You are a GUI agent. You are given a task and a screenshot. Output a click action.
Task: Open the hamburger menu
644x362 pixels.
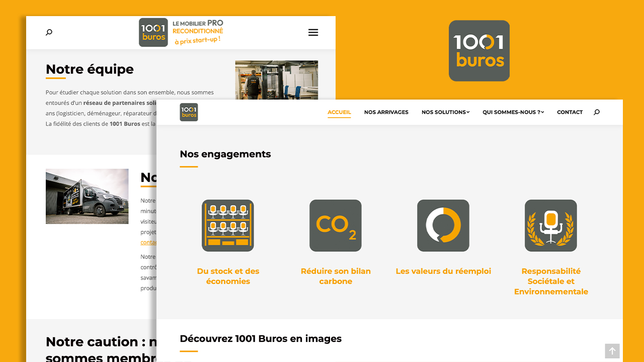tap(313, 33)
